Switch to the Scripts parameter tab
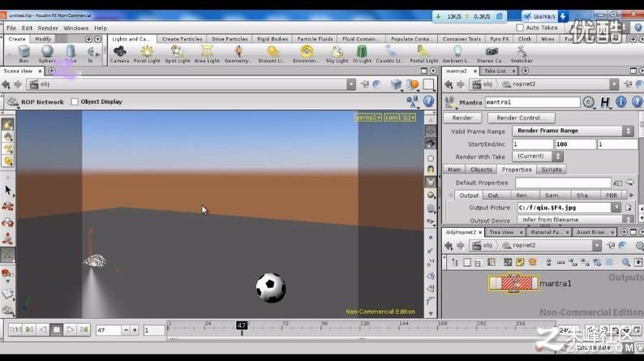 pos(552,170)
